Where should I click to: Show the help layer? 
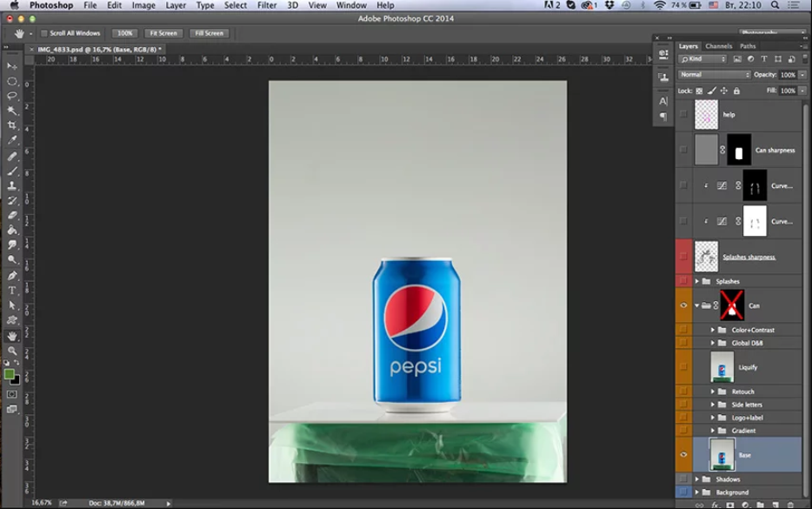click(x=683, y=115)
